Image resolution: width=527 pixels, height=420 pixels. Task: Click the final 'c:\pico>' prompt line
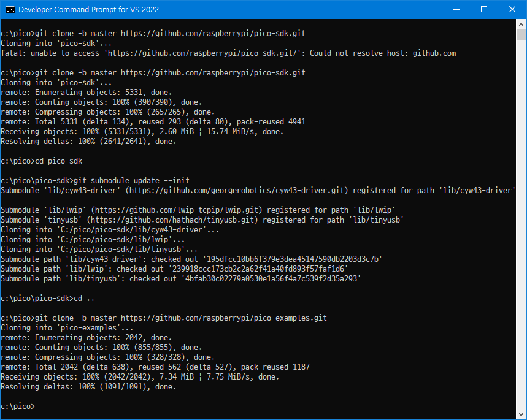coord(18,407)
